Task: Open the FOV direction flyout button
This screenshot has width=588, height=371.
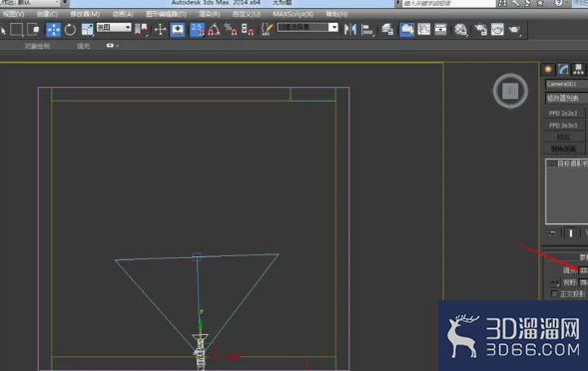Action: (555, 282)
